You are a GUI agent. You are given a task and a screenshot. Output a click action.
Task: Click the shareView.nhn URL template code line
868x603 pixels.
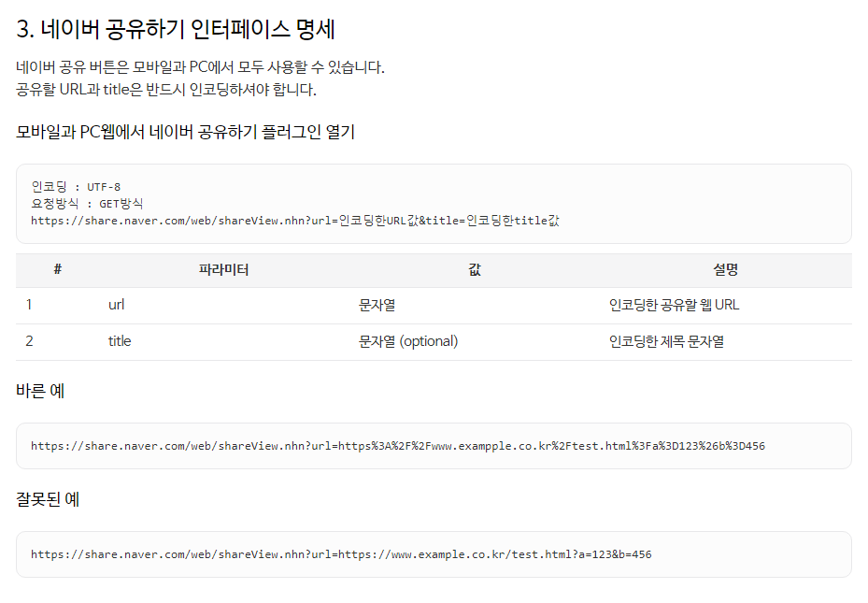point(295,221)
